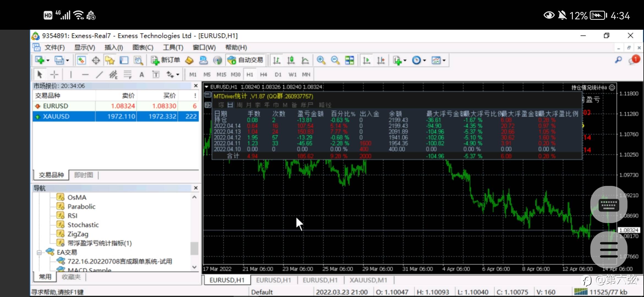Open the search magnifier icon
The width and height of the screenshot is (644, 297).
point(618,60)
